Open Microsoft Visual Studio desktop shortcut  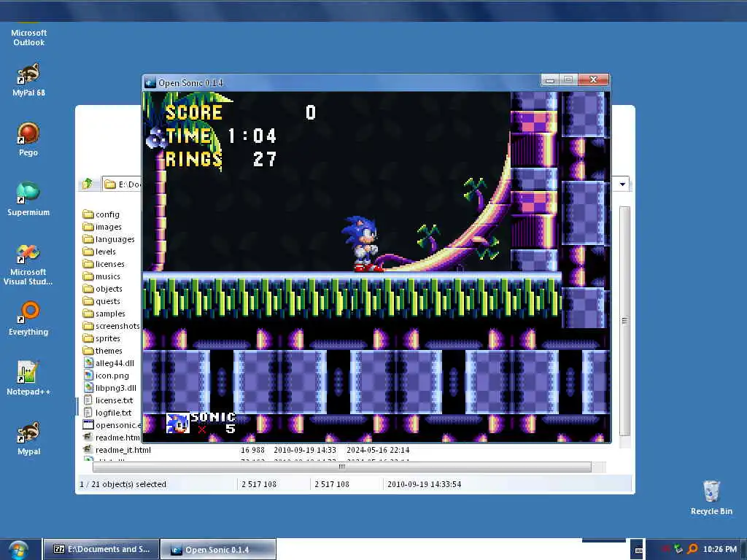28,264
